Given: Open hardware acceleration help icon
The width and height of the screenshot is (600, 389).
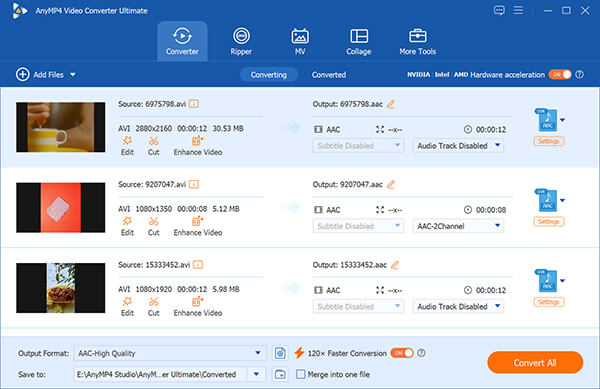Looking at the screenshot, I should [x=580, y=74].
